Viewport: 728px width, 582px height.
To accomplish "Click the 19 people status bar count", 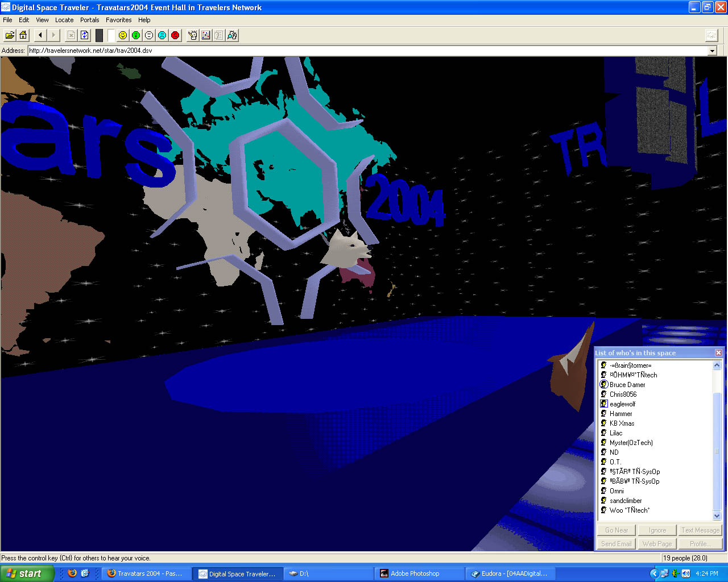I will tap(685, 558).
